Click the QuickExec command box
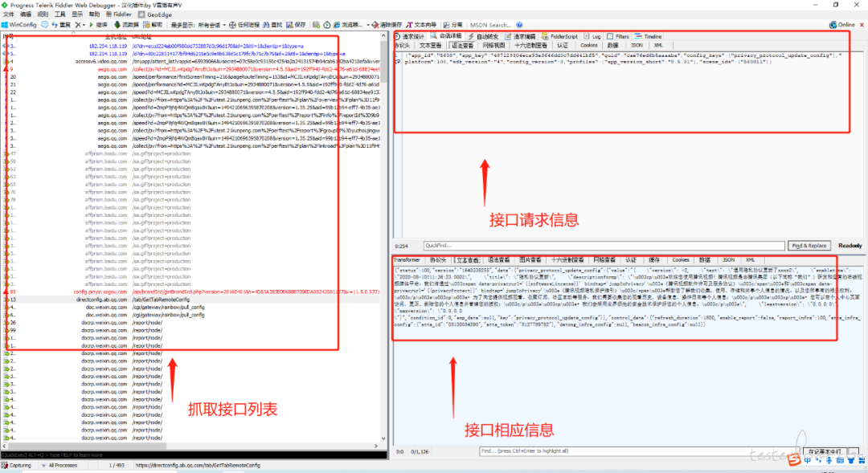The image size is (868, 473). coord(194,455)
